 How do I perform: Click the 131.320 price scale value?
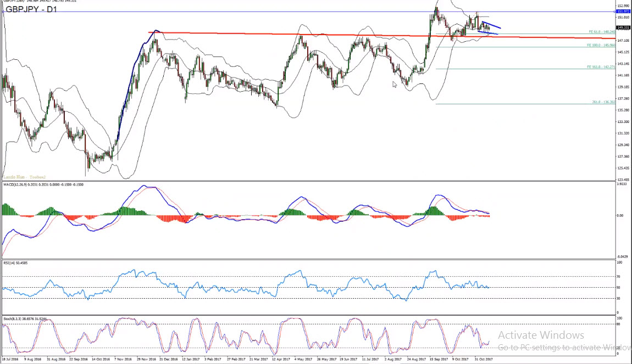pos(623,133)
